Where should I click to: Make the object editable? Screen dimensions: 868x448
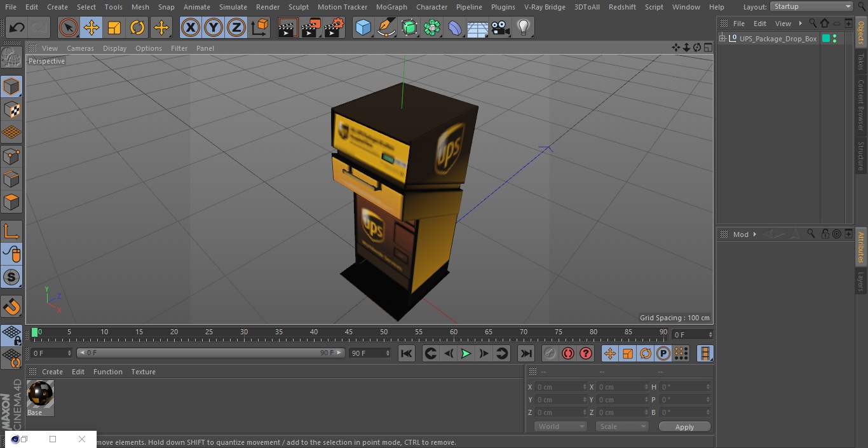tap(11, 57)
